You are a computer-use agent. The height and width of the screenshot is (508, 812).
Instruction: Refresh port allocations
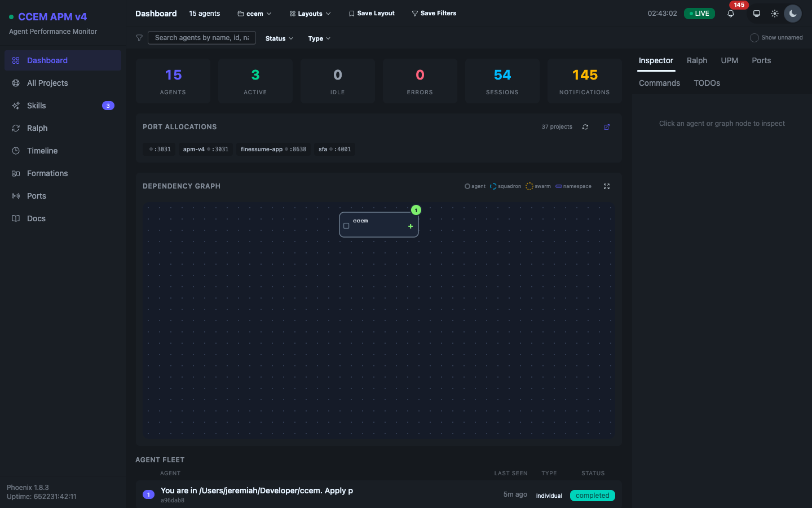coord(585,127)
